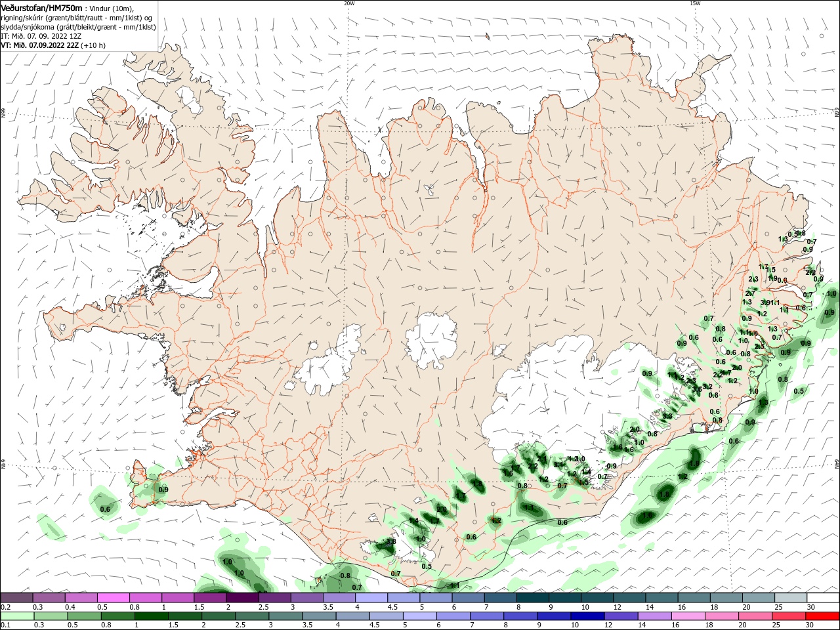This screenshot has height=630, width=840.
Task: Click the '(+10 h)' forecast offset text
Action: (93, 45)
